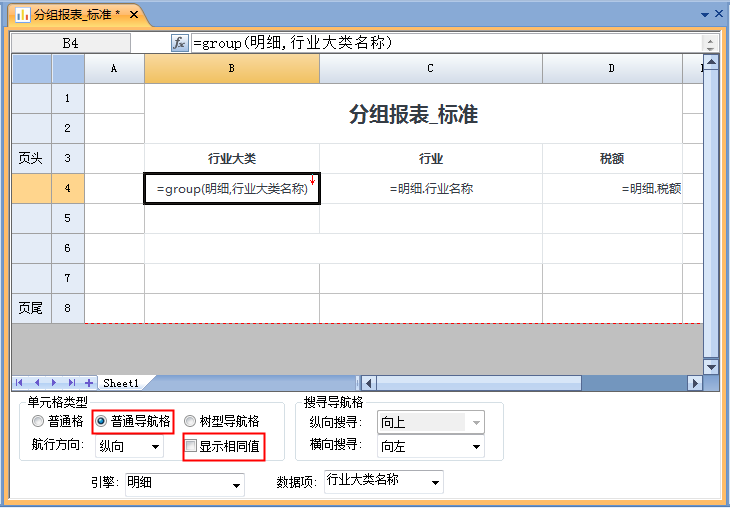Open tab list dropdown arrow at top right
The width and height of the screenshot is (730, 508).
coord(705,15)
